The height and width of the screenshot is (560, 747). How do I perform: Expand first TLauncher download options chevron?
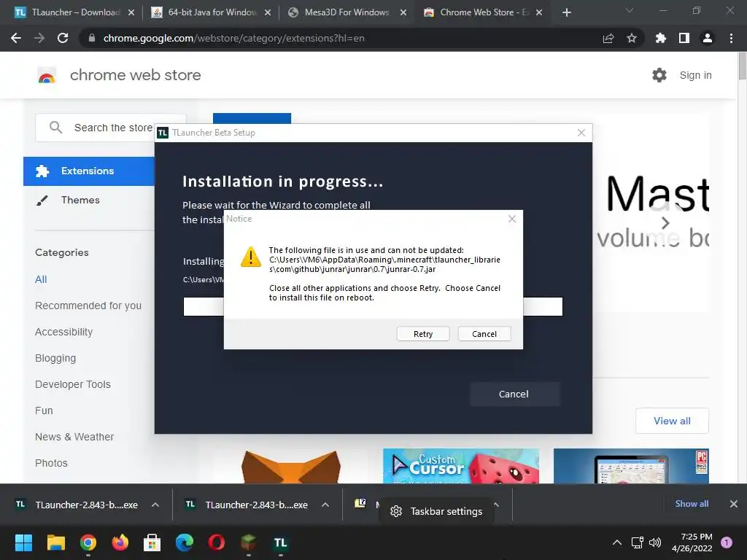[155, 505]
